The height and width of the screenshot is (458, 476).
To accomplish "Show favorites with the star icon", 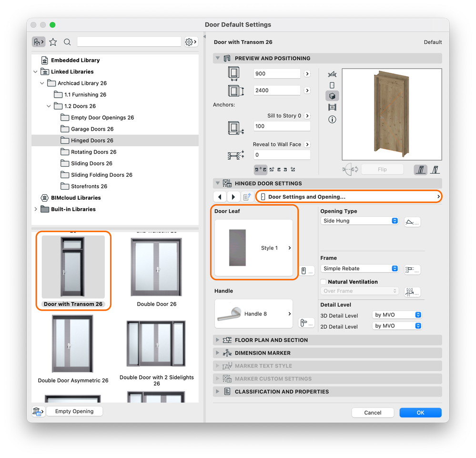I will coord(53,42).
